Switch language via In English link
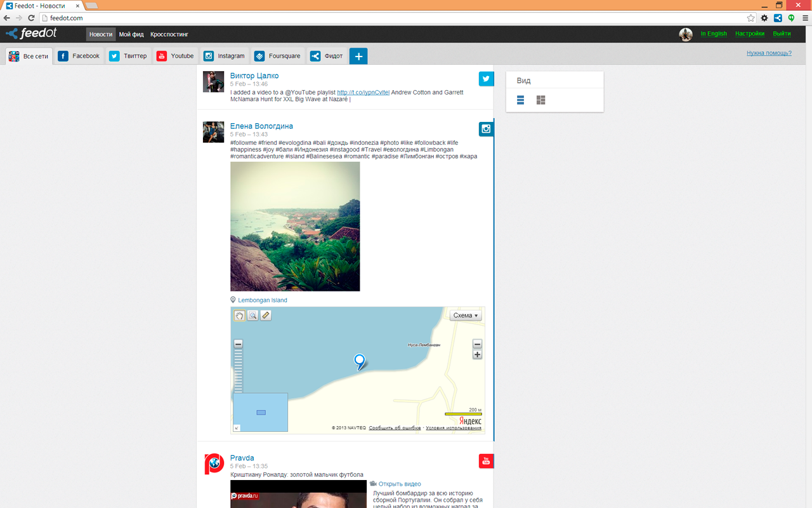 click(714, 34)
